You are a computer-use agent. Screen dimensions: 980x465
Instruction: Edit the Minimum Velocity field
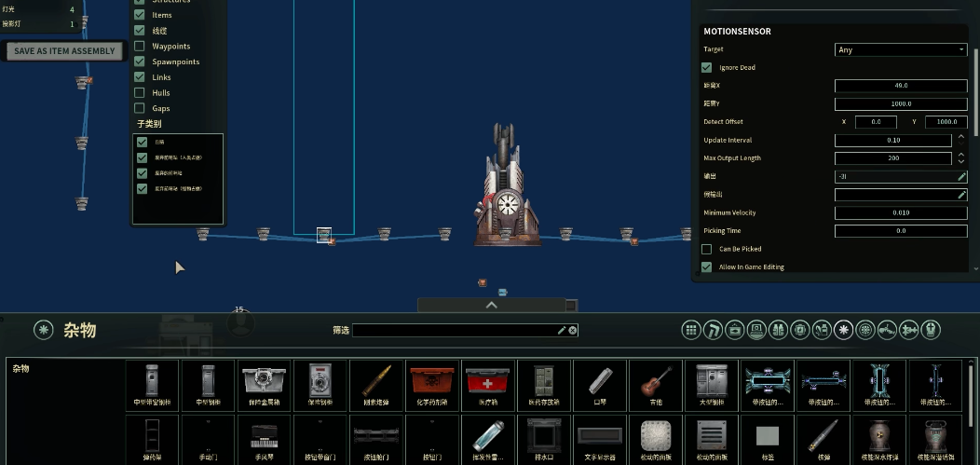tap(901, 213)
